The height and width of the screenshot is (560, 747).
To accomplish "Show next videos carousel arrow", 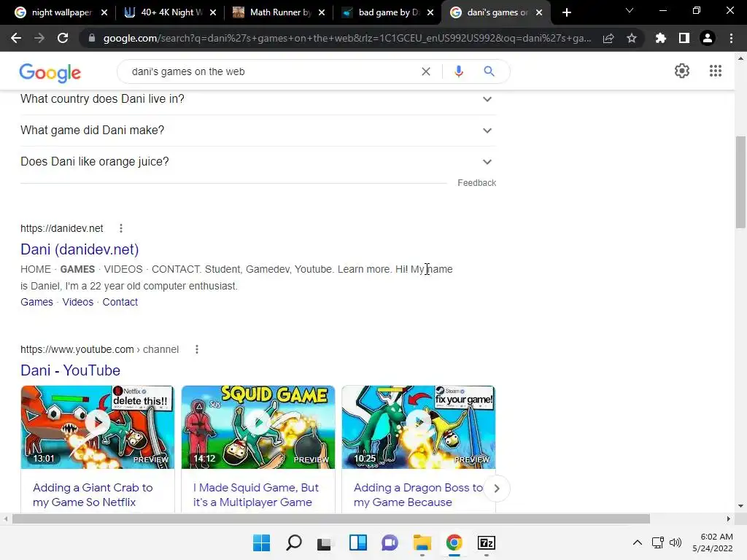I will (496, 489).
